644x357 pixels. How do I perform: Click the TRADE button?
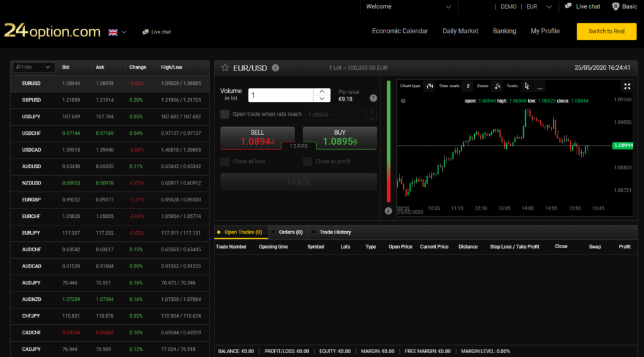299,182
